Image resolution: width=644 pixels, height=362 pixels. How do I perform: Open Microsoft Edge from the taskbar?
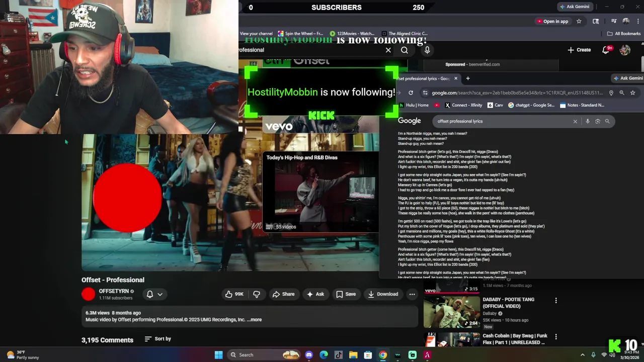point(324,355)
